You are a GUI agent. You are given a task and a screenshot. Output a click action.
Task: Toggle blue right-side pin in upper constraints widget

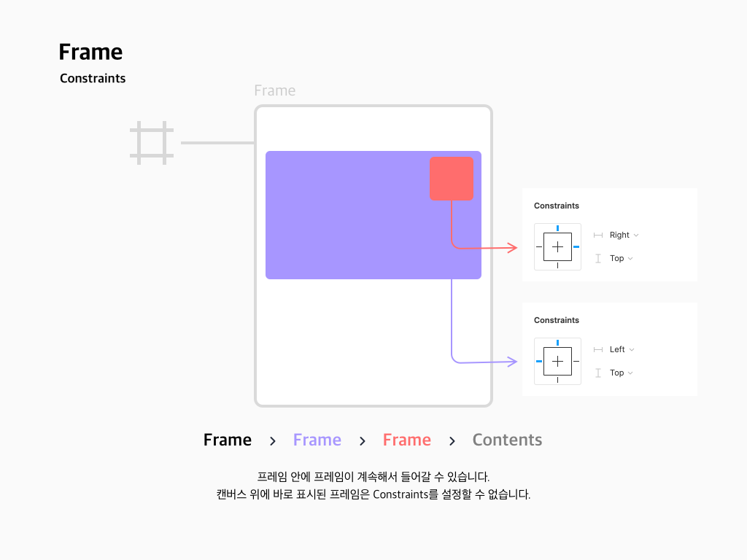576,246
